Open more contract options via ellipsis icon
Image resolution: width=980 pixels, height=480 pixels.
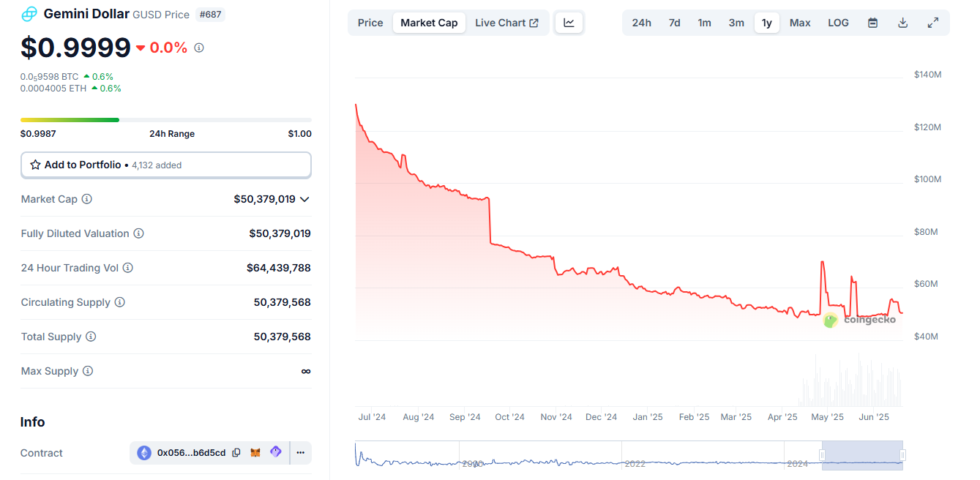(300, 452)
